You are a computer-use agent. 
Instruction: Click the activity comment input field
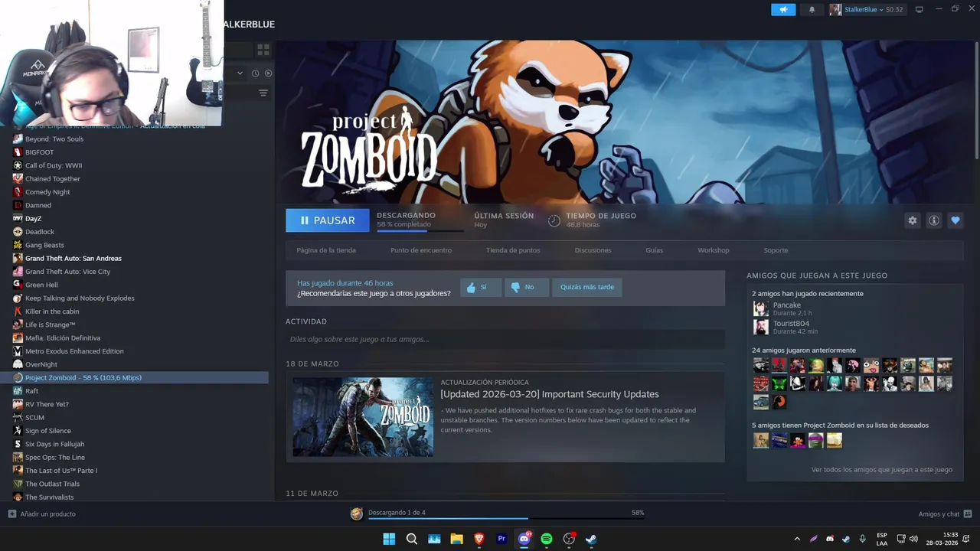pyautogui.click(x=505, y=339)
